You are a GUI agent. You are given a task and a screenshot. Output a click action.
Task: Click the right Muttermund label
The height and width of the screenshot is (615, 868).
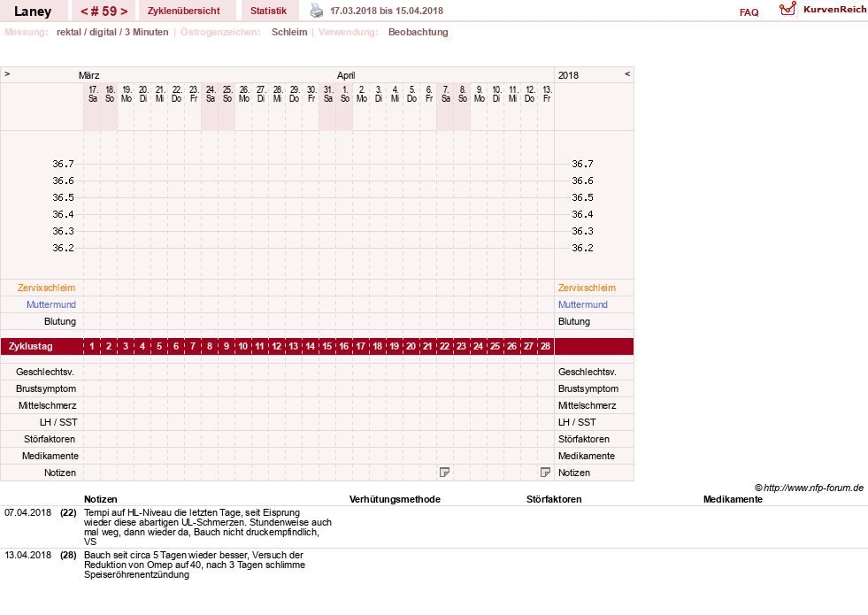(583, 304)
